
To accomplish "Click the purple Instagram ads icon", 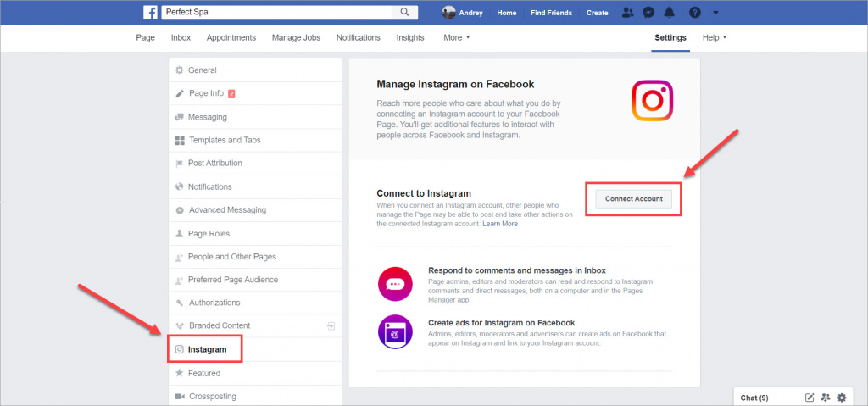I will [395, 331].
